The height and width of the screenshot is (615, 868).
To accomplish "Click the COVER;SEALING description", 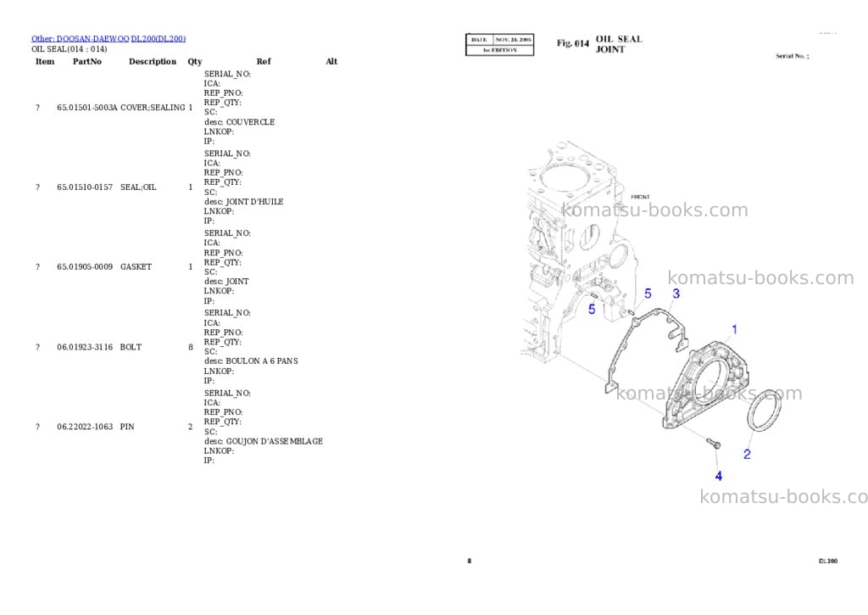I will (153, 108).
